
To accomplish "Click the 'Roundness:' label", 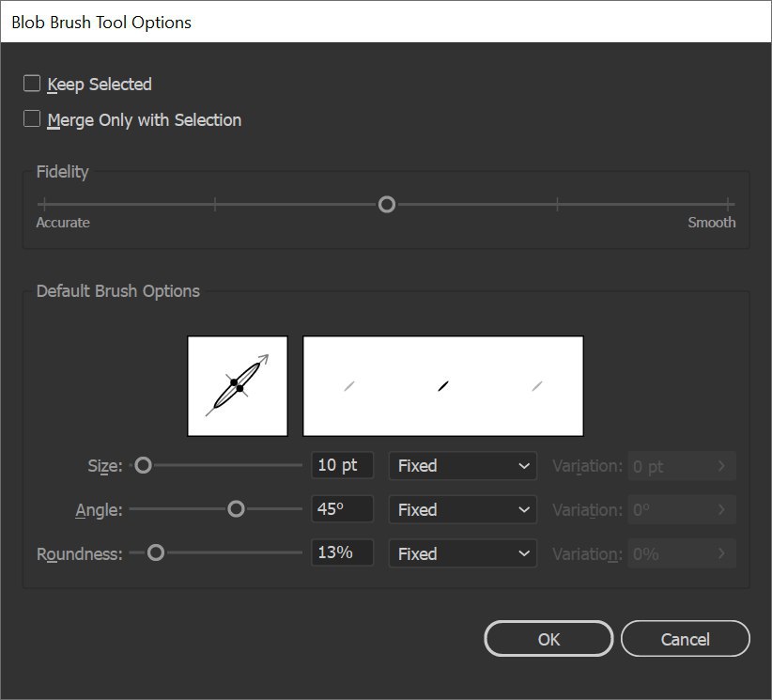I will (x=80, y=553).
